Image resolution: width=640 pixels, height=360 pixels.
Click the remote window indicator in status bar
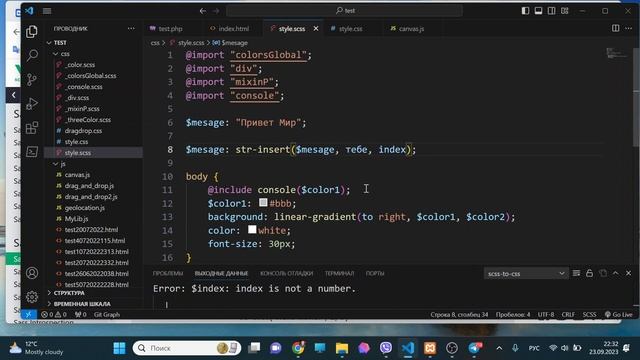[29, 315]
